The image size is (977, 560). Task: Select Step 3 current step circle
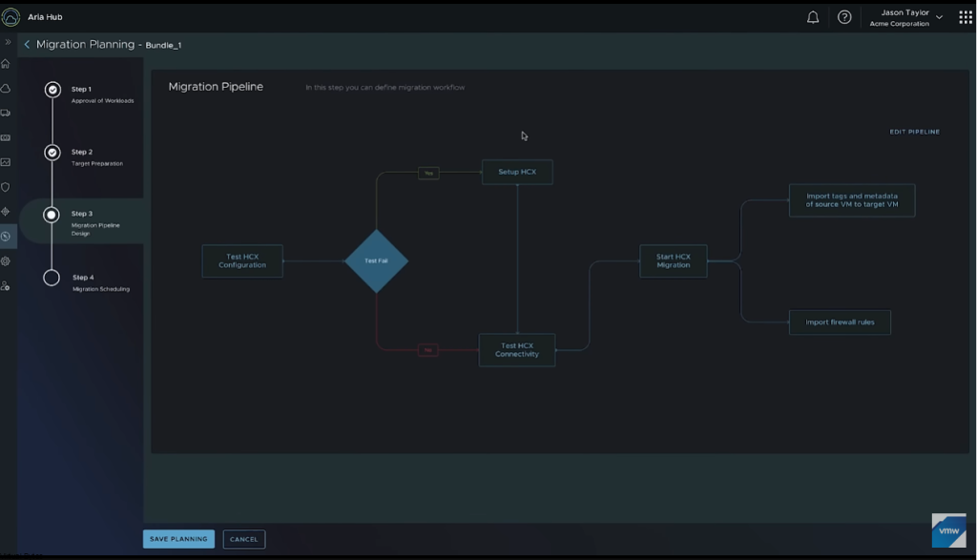point(52,215)
